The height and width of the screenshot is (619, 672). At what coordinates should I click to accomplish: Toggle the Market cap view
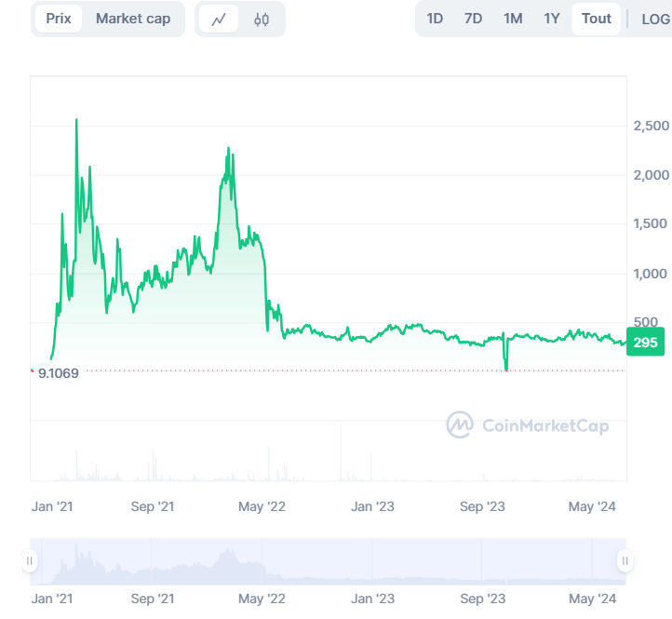133,19
